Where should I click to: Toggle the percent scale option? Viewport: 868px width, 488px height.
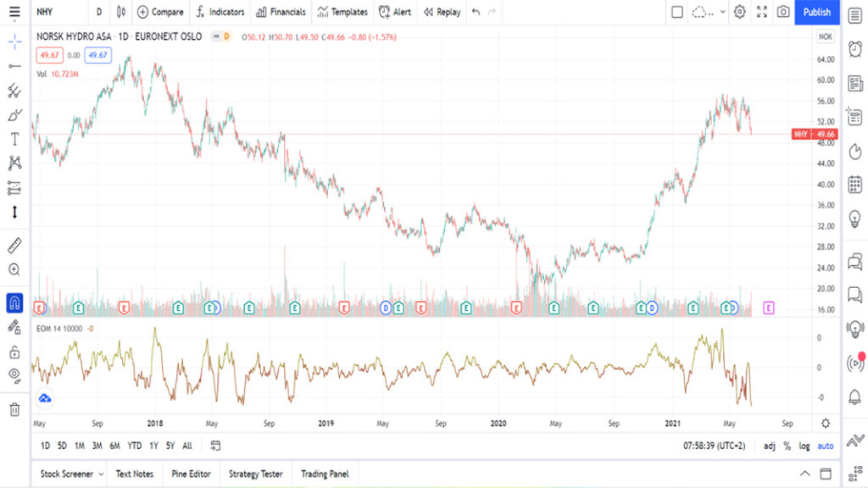787,446
